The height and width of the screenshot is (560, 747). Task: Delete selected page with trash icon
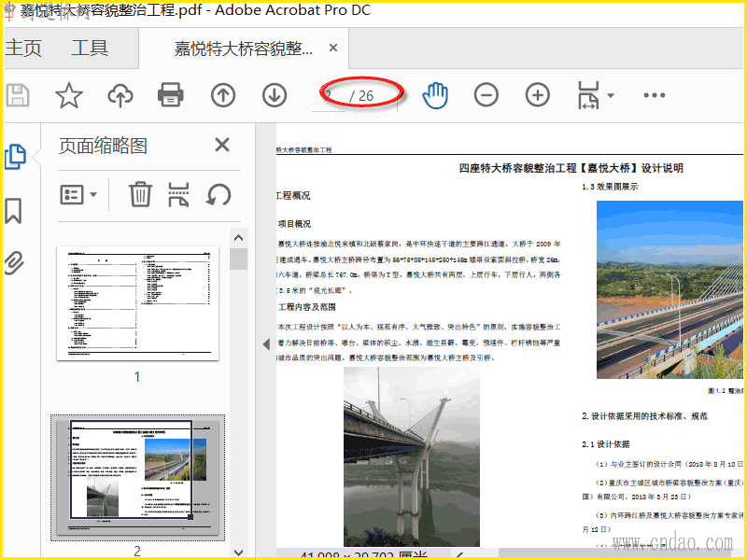coord(140,194)
